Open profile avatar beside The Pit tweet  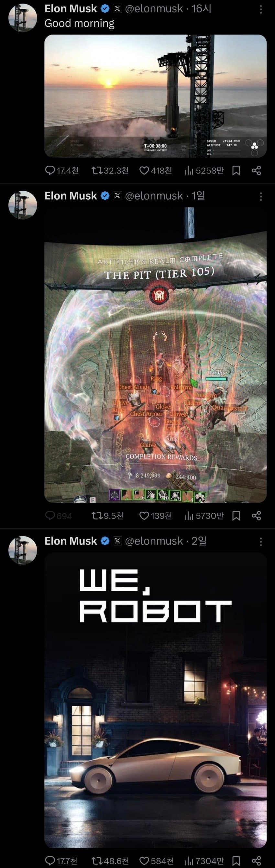(x=23, y=205)
